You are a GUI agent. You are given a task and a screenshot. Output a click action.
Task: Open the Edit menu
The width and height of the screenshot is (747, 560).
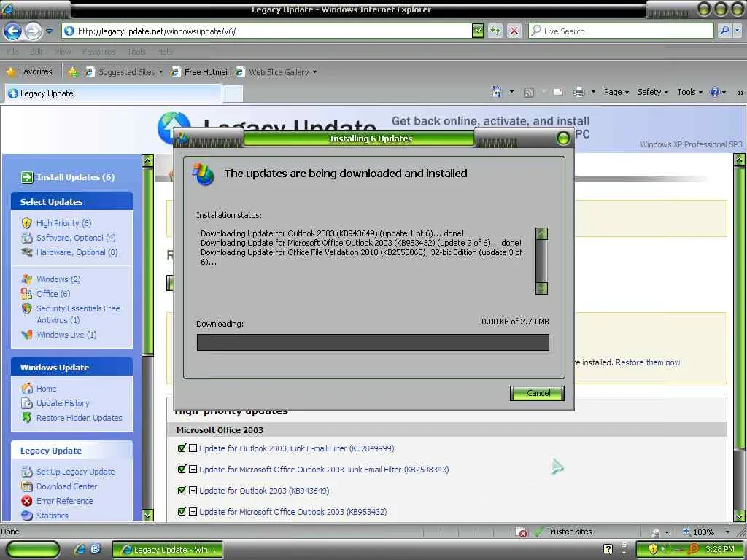[x=36, y=52]
